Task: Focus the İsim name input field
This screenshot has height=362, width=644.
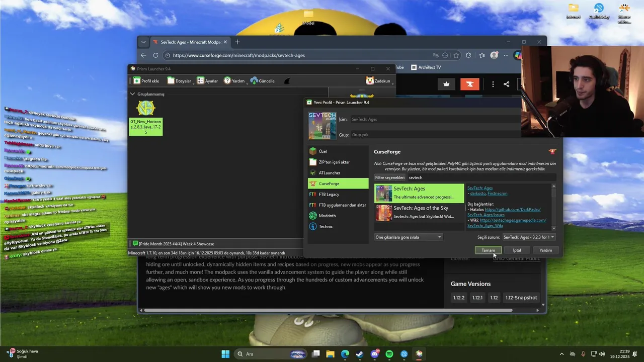Action: coord(435,119)
